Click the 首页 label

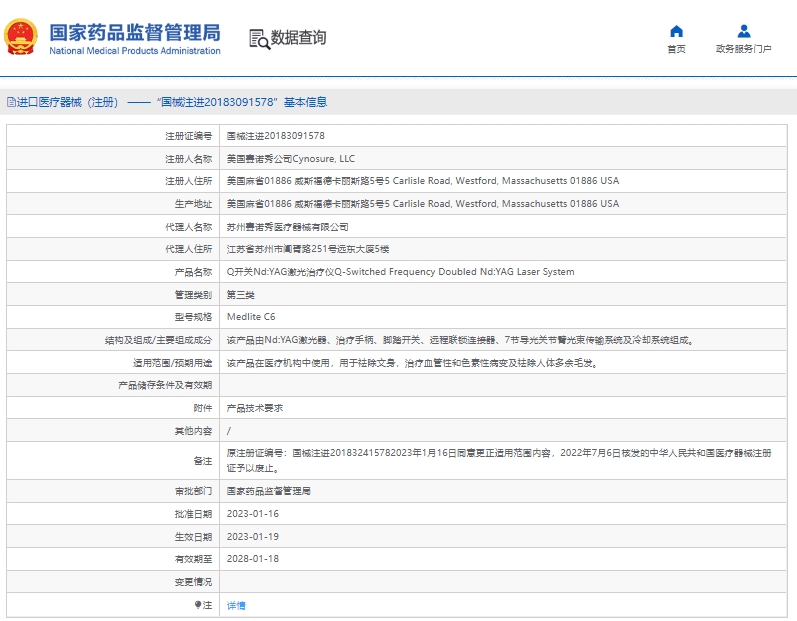[x=676, y=49]
